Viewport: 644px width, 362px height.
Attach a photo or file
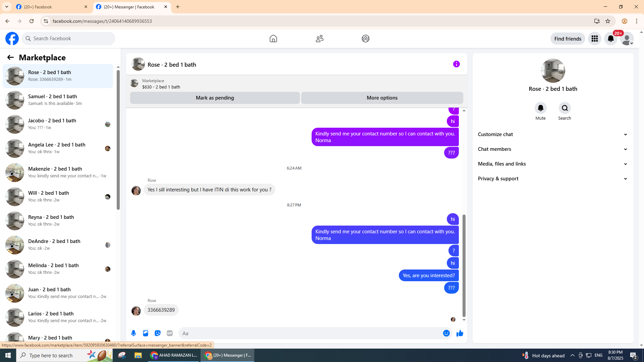(x=146, y=333)
